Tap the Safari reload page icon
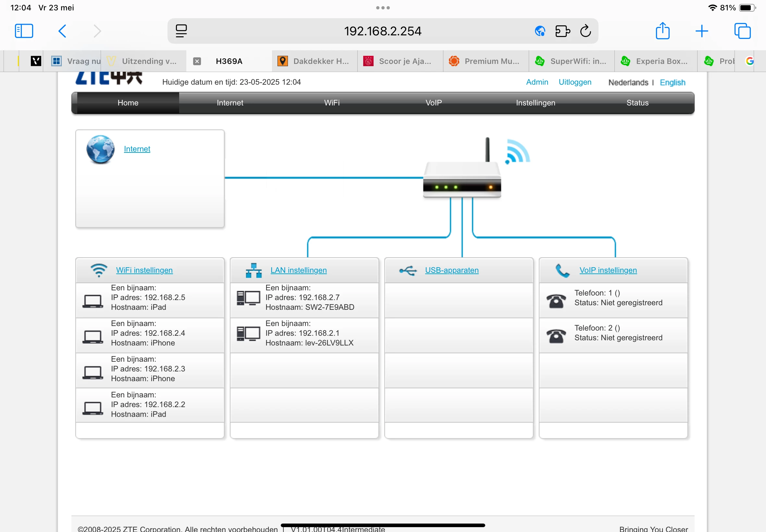The height and width of the screenshot is (532, 766). click(585, 31)
